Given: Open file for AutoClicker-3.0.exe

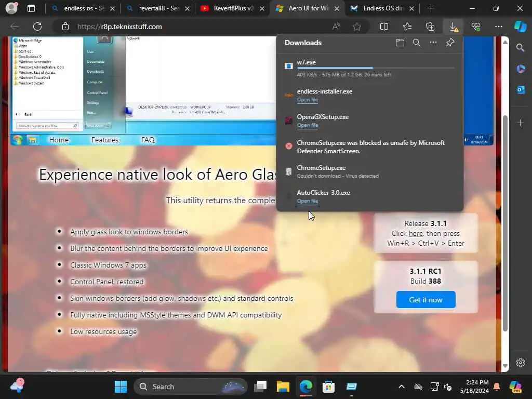Looking at the screenshot, I should [x=308, y=201].
